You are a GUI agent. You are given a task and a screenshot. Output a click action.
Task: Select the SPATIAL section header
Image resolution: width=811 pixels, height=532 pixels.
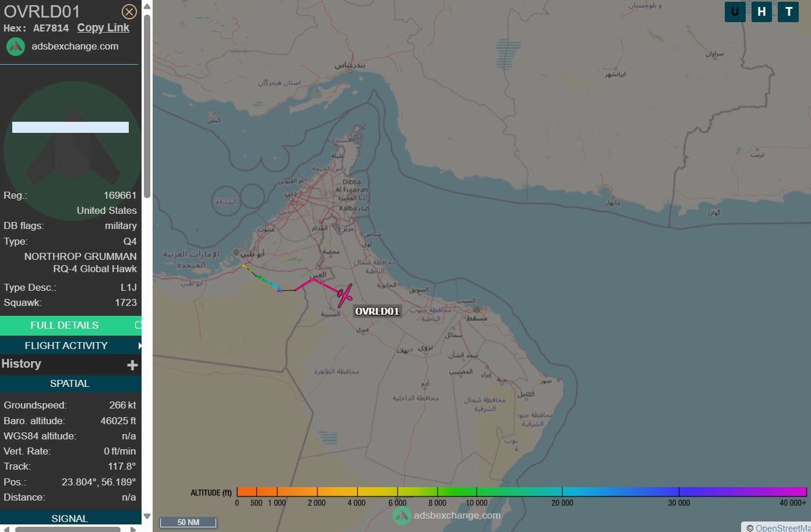(x=70, y=383)
